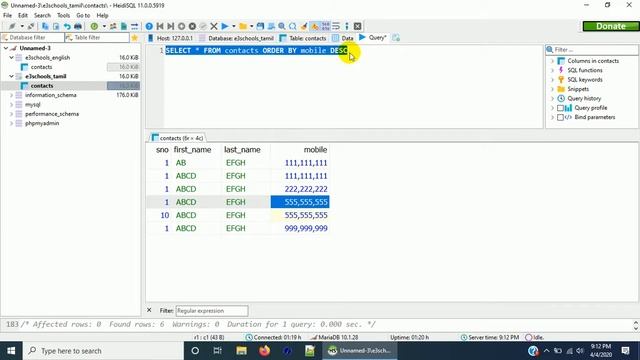Click the insert row plus icon
This screenshot has width=640, height=360.
tap(181, 26)
